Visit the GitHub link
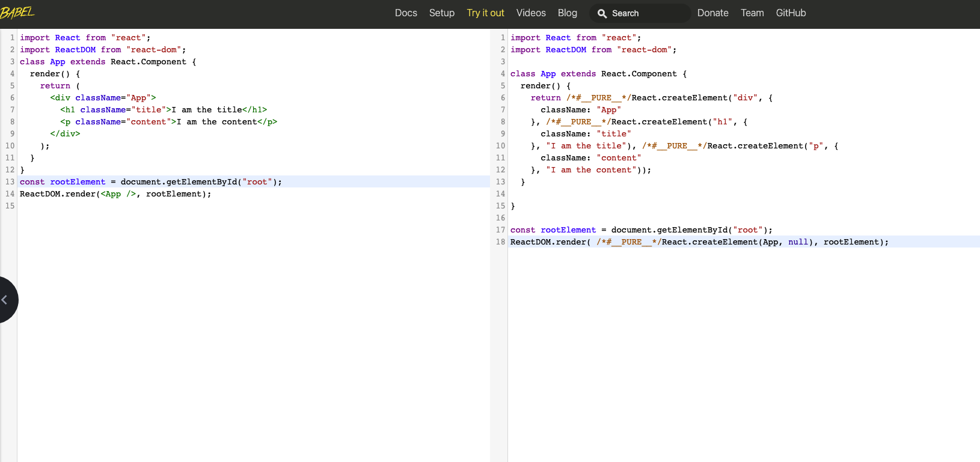The height and width of the screenshot is (462, 980). coord(791,13)
